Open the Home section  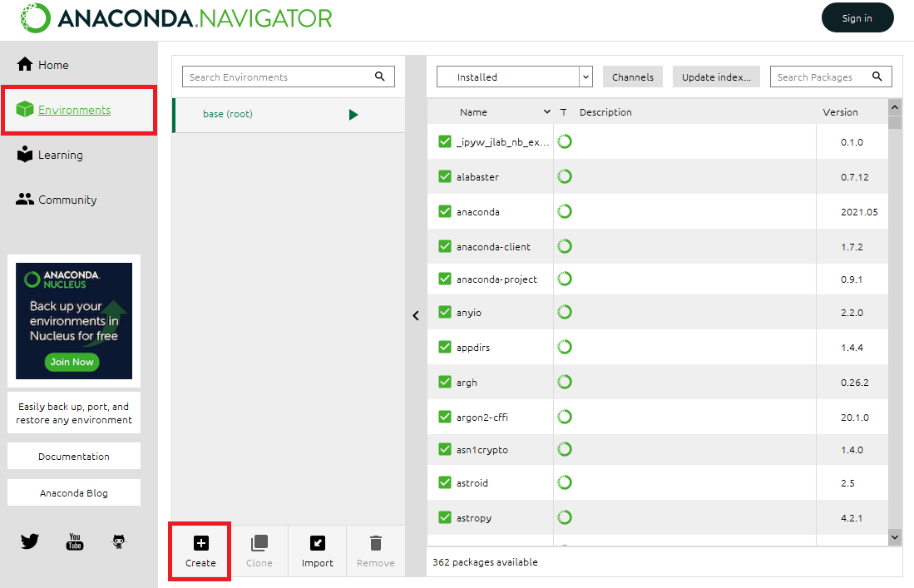pos(42,65)
